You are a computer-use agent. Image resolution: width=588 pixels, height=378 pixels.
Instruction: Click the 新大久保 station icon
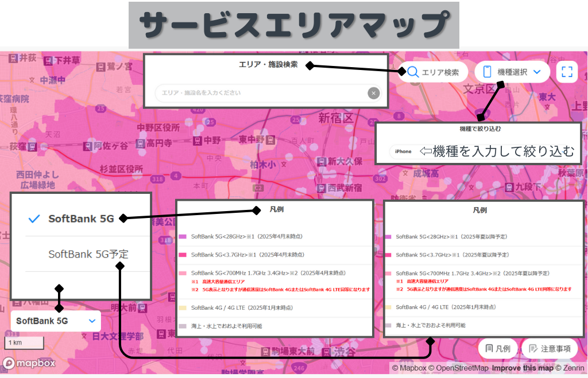[322, 162]
